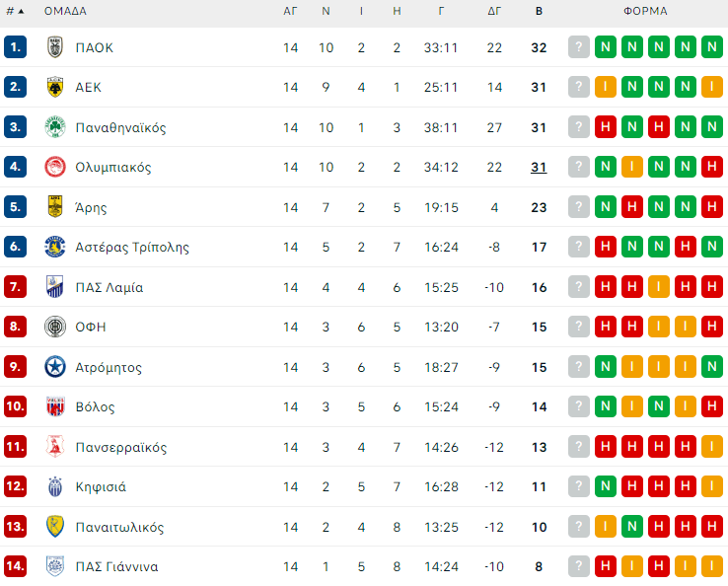Click the ΑΕΚ team logo
Viewport: 728px width, 586px height.
pyautogui.click(x=55, y=87)
